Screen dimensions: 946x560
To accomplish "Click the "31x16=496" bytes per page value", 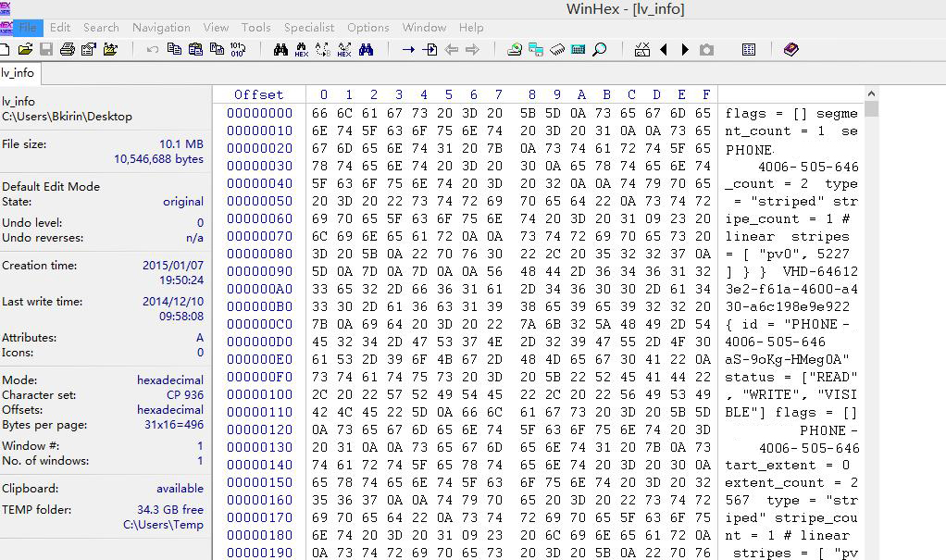I will pyautogui.click(x=174, y=425).
